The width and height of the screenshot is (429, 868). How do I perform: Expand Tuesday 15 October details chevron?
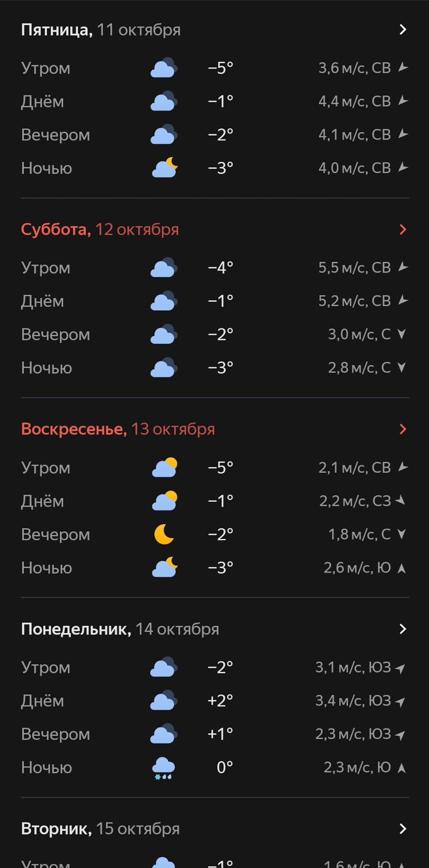coord(403,829)
